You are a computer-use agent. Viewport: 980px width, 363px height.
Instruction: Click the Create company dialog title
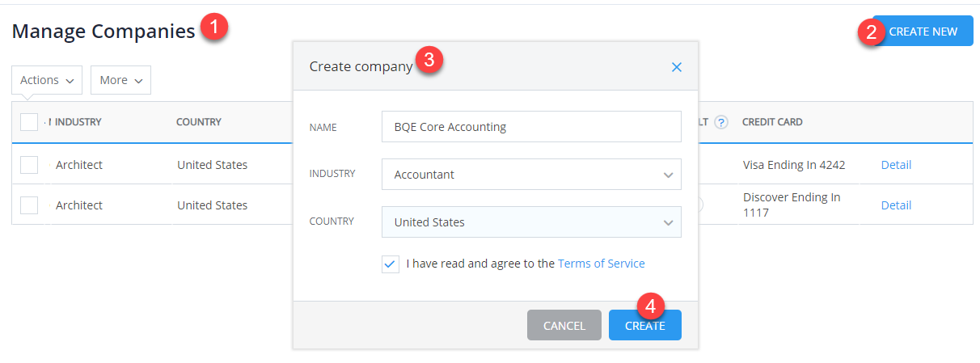click(x=361, y=66)
